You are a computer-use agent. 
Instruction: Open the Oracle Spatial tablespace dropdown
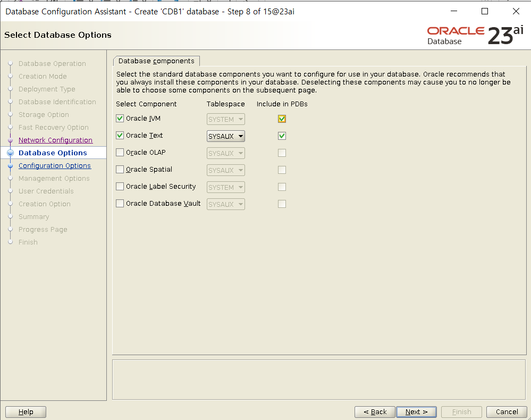pos(225,170)
